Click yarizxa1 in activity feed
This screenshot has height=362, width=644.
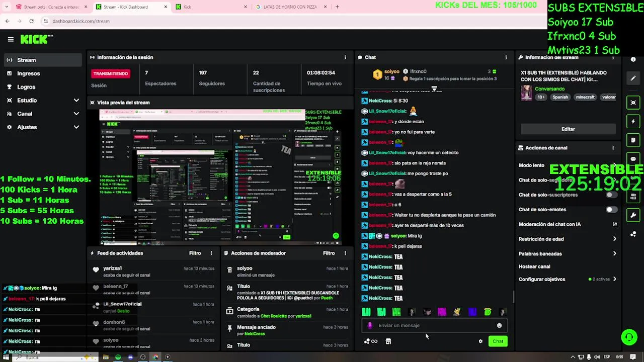[x=113, y=268]
